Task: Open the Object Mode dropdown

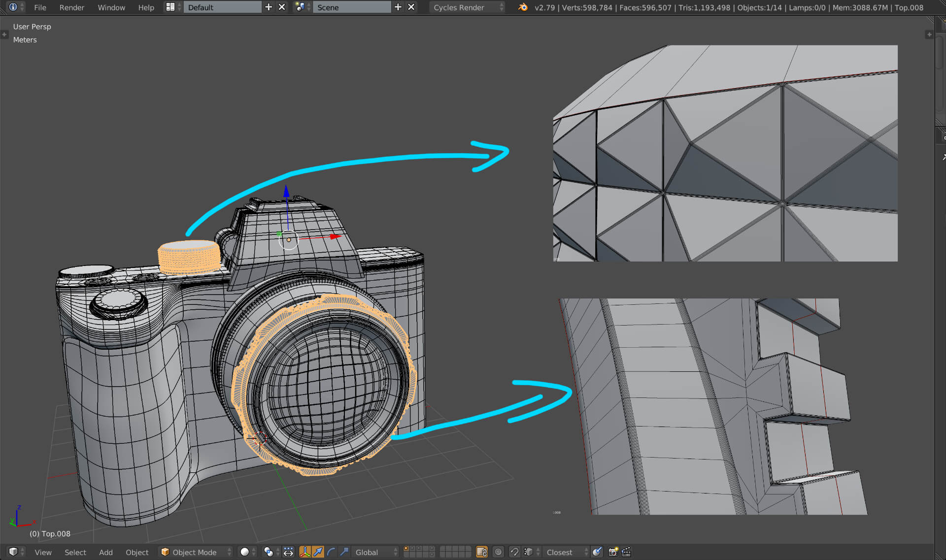Action: pyautogui.click(x=196, y=552)
